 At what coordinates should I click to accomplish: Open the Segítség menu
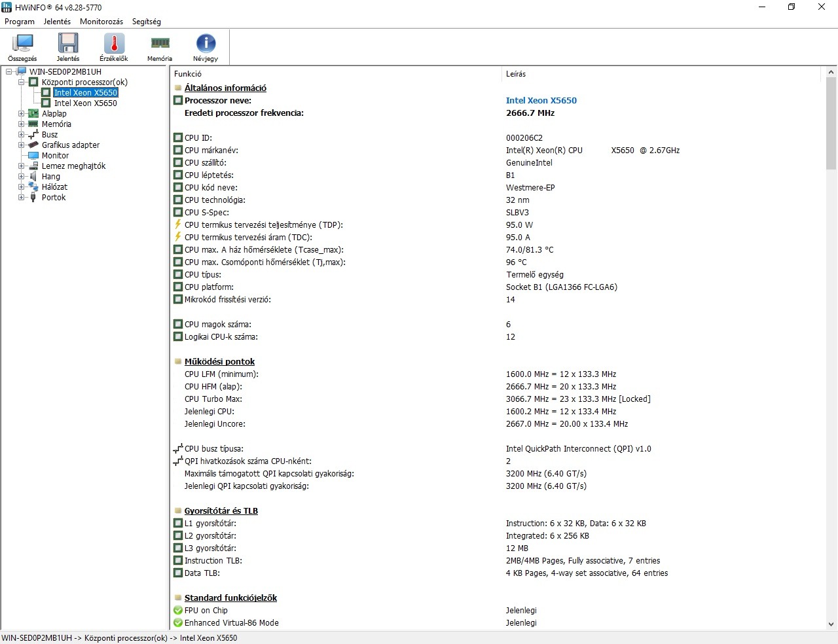pos(147,22)
